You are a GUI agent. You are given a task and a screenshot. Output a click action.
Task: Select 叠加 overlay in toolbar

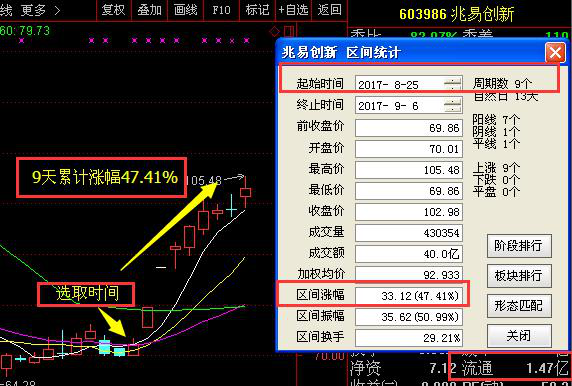click(149, 10)
